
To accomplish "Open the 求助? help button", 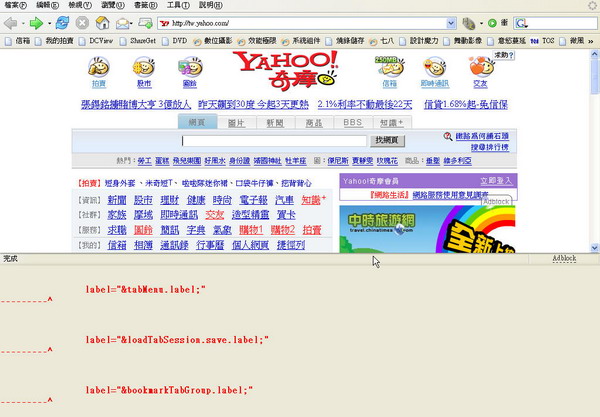I will tap(503, 55).
